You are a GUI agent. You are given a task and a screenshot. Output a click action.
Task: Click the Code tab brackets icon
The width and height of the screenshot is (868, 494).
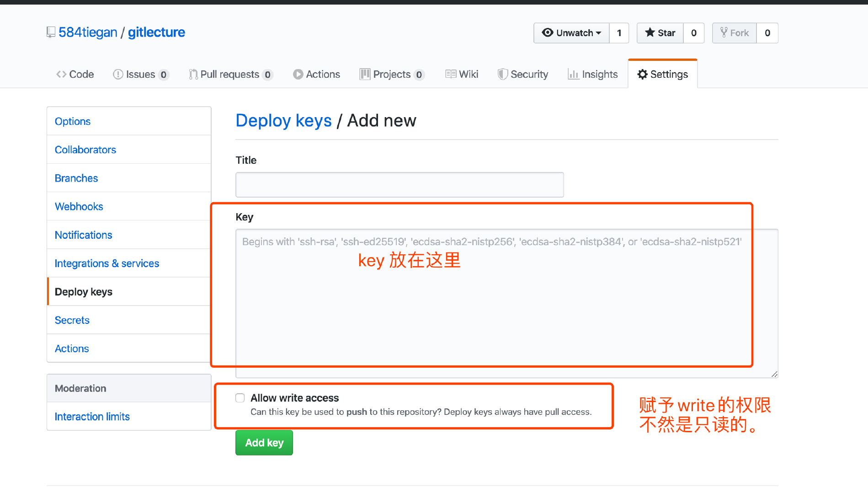(x=61, y=74)
